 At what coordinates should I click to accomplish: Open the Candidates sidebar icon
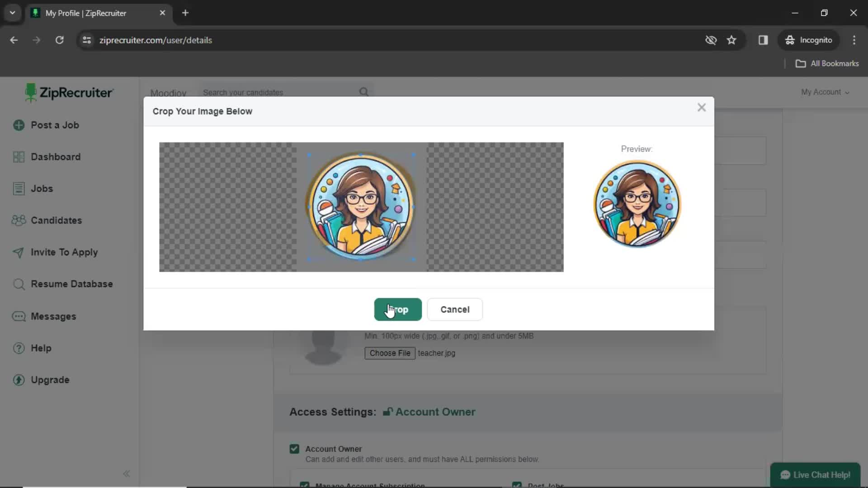[x=18, y=221]
